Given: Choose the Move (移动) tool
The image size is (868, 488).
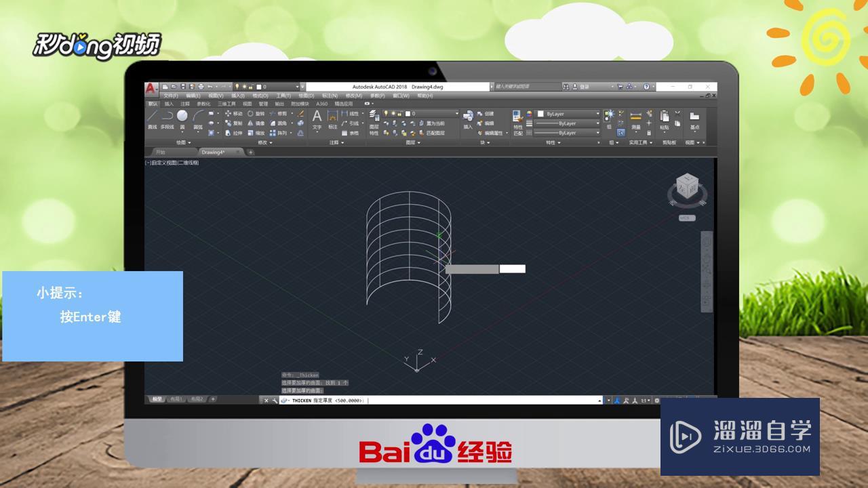Looking at the screenshot, I should coord(233,114).
